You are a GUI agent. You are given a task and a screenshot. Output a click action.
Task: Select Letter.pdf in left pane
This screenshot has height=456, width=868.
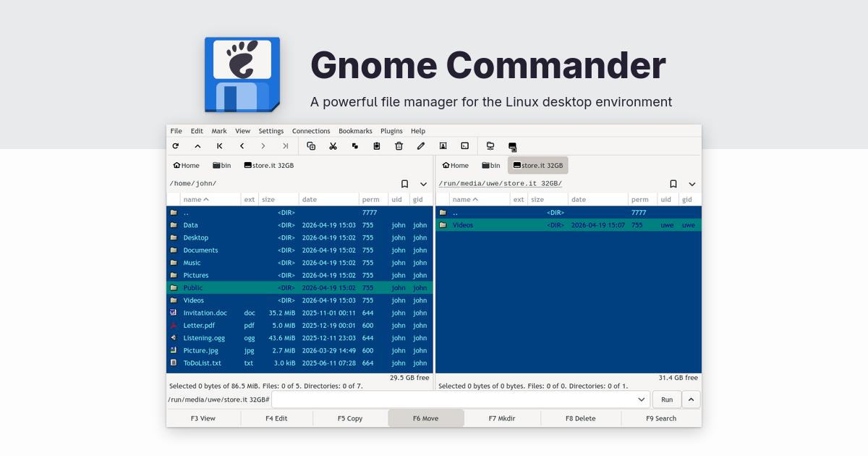click(199, 326)
